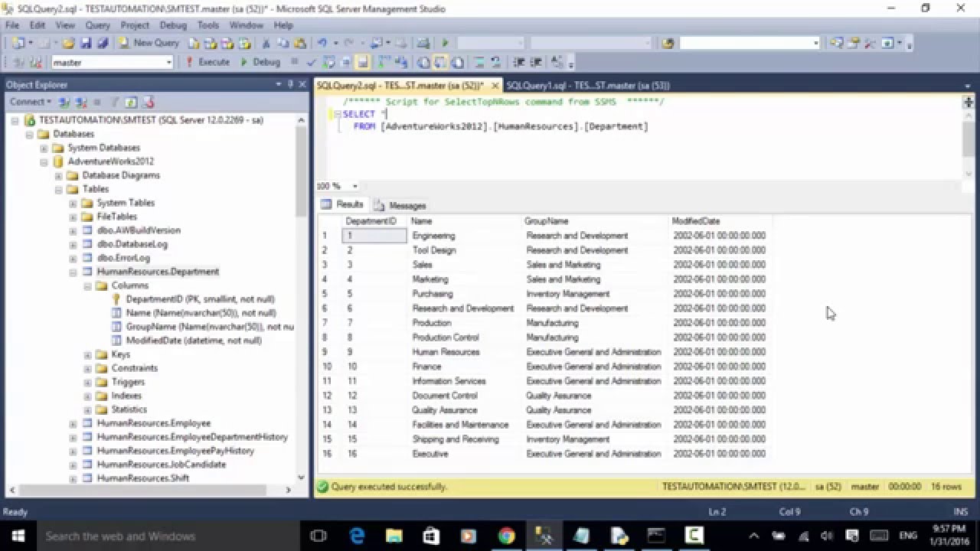Image resolution: width=980 pixels, height=551 pixels.
Task: Click the Disconnect icon in Object Explorer
Action: click(x=80, y=102)
